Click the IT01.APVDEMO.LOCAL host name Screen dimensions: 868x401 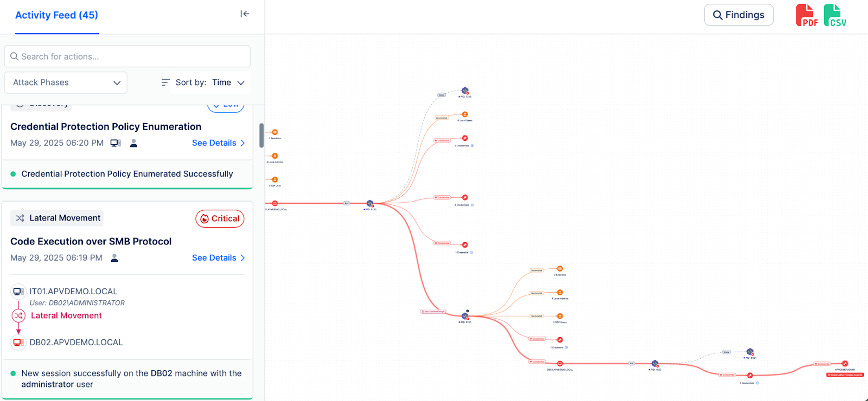tap(74, 292)
